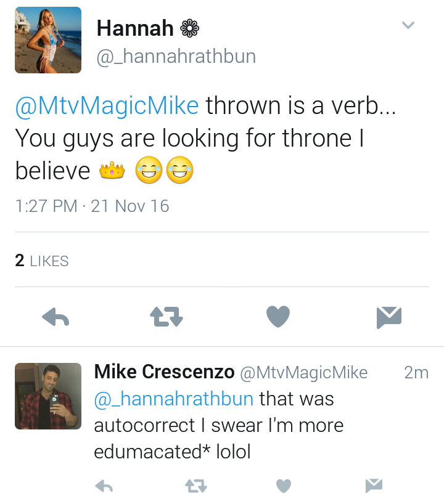Open Hannah's profile picture
Screen dimensions: 444x504
click(x=48, y=40)
